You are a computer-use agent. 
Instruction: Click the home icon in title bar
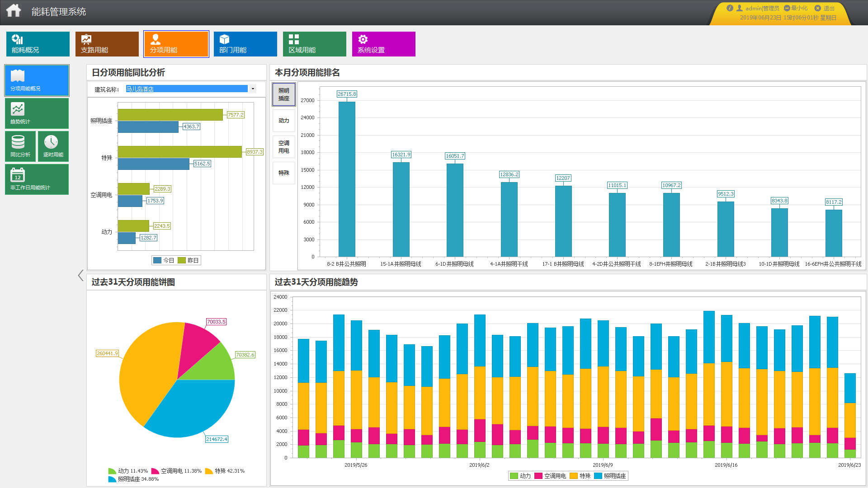14,10
